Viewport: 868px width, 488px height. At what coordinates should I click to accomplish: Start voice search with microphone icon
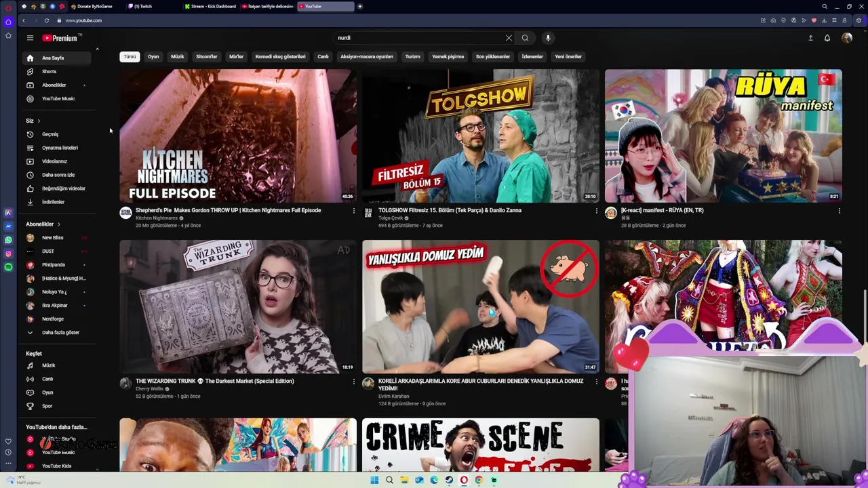(548, 38)
